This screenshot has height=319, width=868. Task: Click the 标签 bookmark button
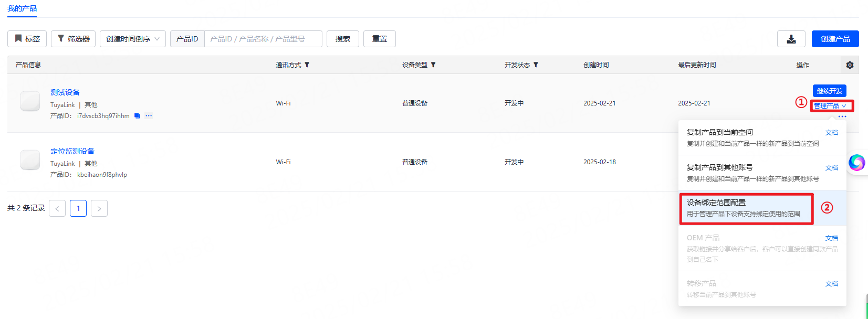pos(27,39)
